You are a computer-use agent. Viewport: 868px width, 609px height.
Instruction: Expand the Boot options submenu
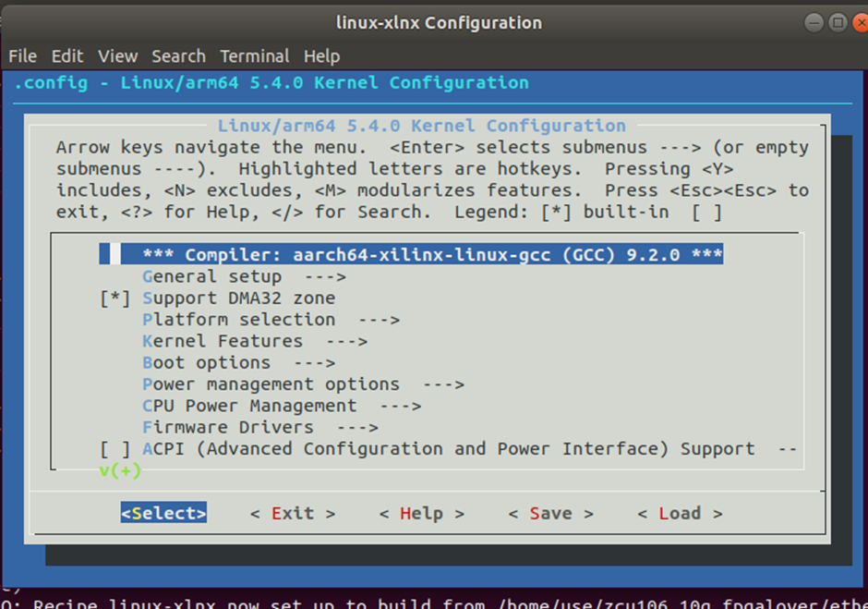[x=238, y=363]
